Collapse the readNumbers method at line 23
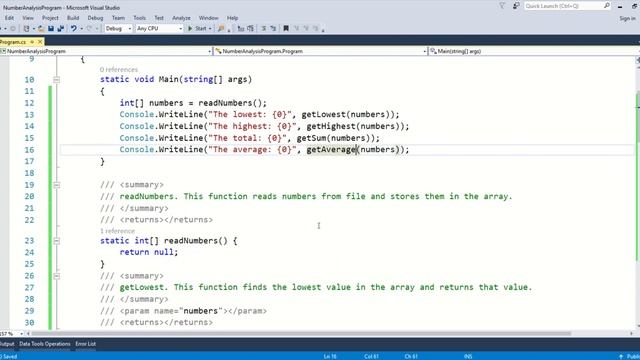Screen dimensions: 640x360 click(x=57, y=241)
